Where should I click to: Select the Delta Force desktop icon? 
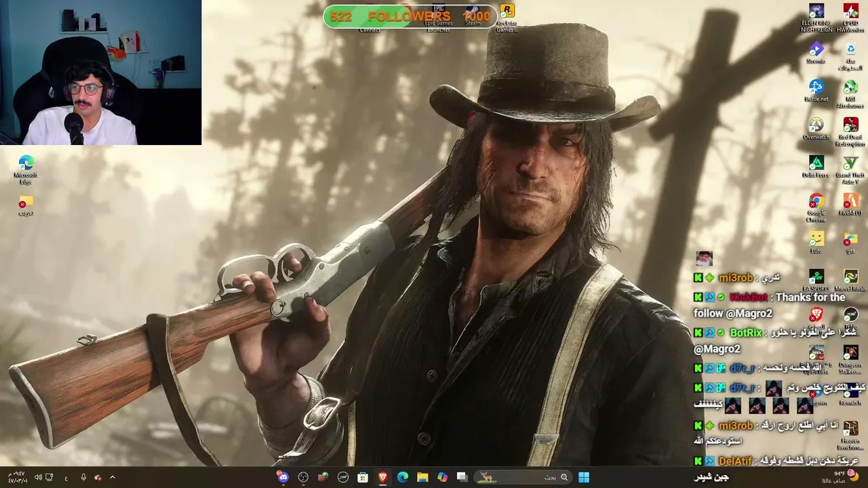816,167
